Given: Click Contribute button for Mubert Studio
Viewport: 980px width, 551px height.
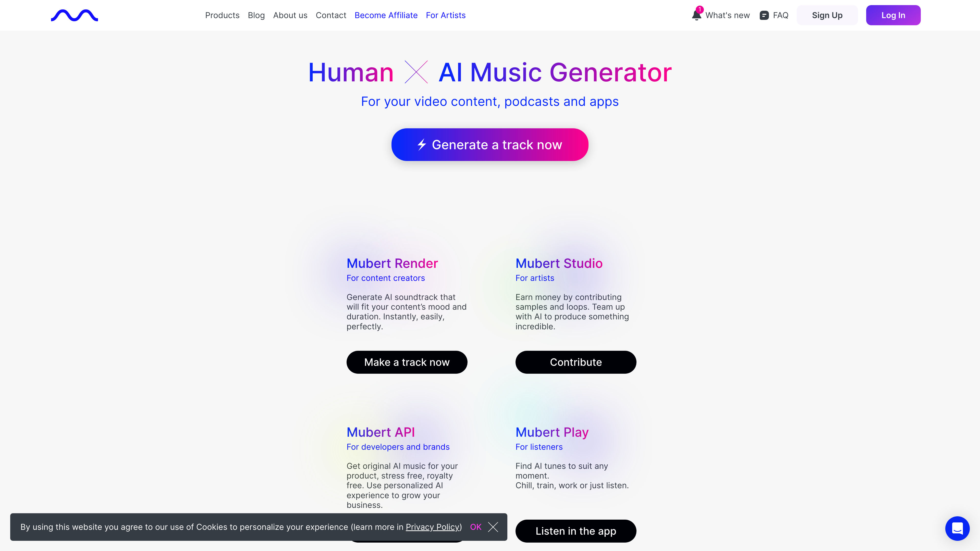Looking at the screenshot, I should (x=575, y=362).
